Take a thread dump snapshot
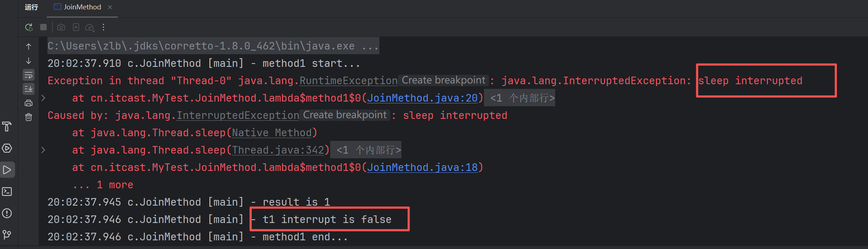Image resolution: width=868 pixels, height=249 pixels. click(61, 27)
